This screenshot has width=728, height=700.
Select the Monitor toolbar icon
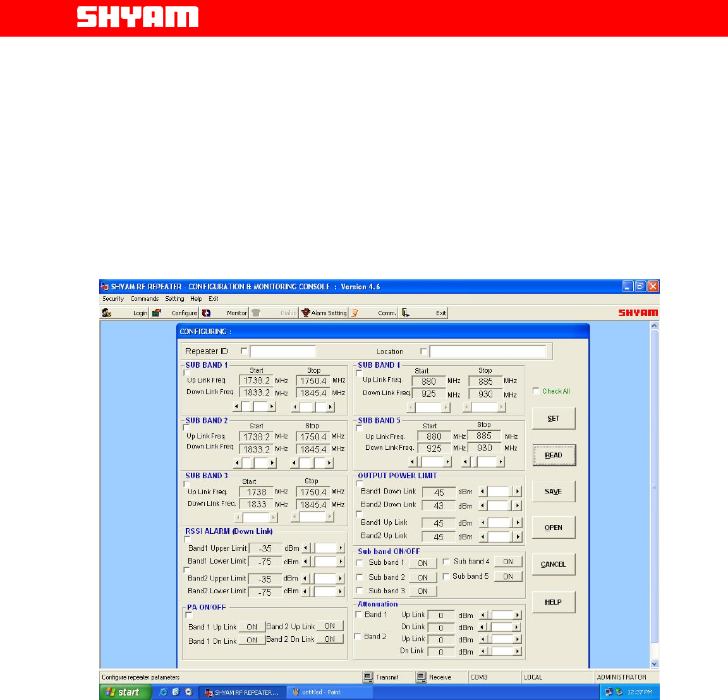tap(207, 313)
